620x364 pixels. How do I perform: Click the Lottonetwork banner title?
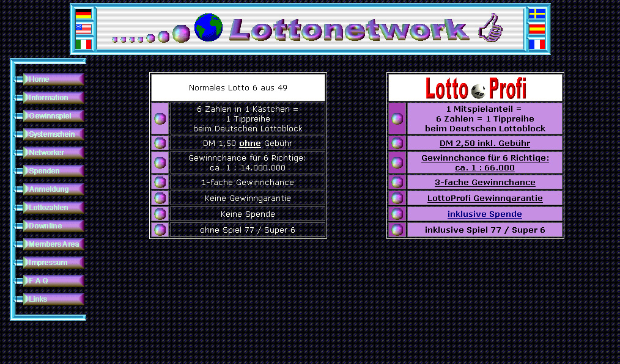pos(349,29)
